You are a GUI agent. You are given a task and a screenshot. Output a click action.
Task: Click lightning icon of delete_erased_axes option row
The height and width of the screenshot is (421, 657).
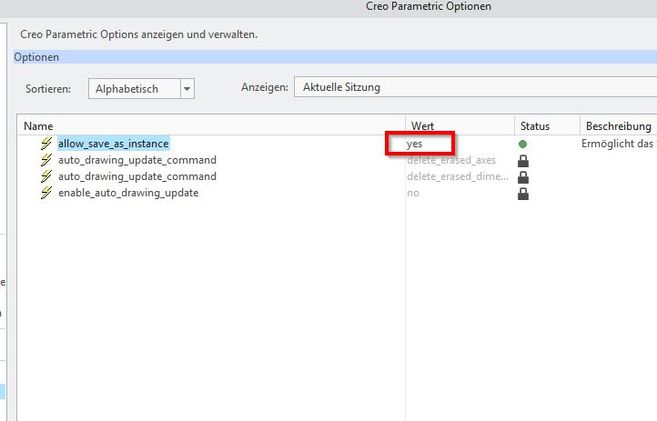pyautogui.click(x=46, y=160)
